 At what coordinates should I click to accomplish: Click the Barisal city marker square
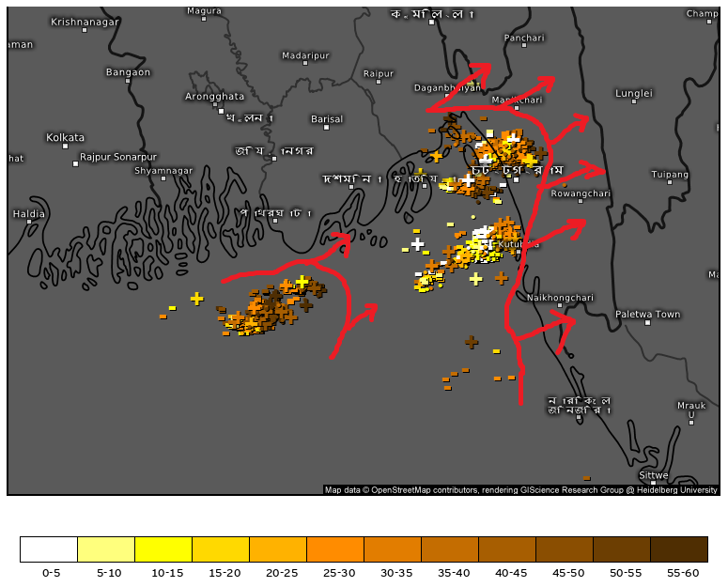point(327,130)
